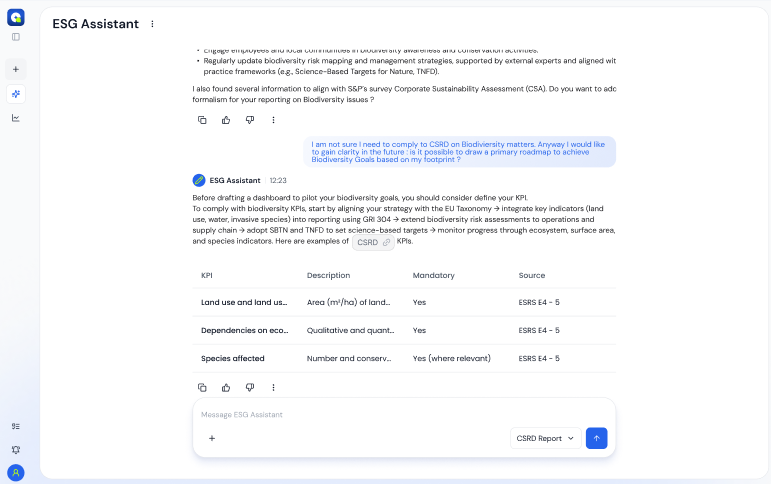
Task: Toggle the sidebar panel icon
Action: [16, 37]
